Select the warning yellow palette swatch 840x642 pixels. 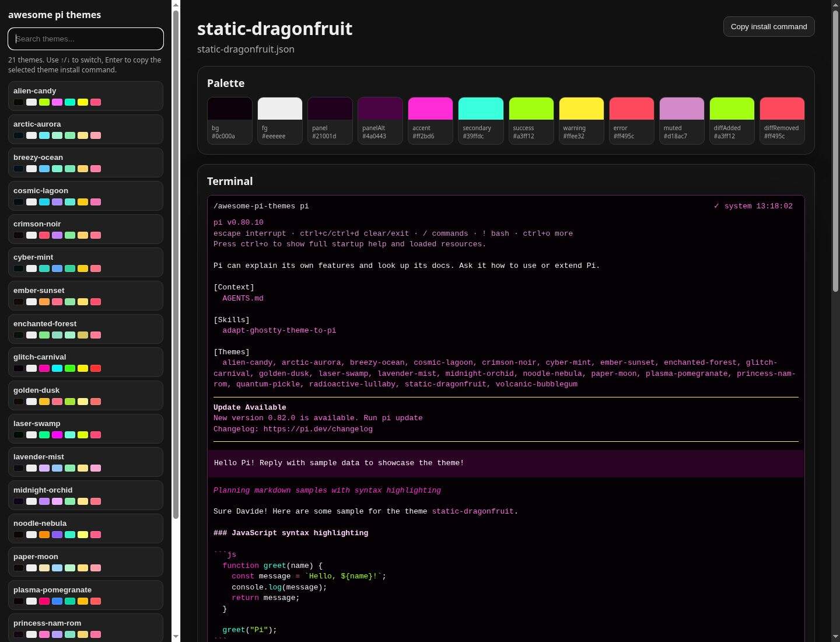582,121
